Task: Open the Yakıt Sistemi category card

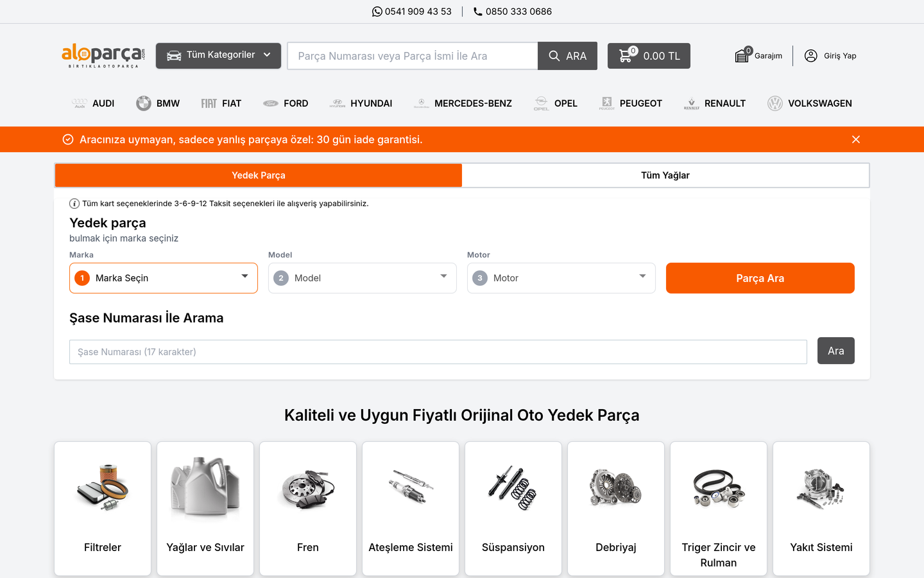Action: (821, 509)
